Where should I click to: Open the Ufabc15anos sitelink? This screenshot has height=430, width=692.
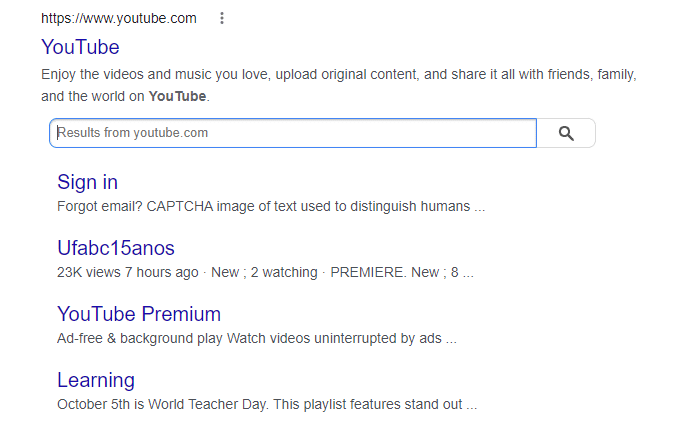coord(116,248)
